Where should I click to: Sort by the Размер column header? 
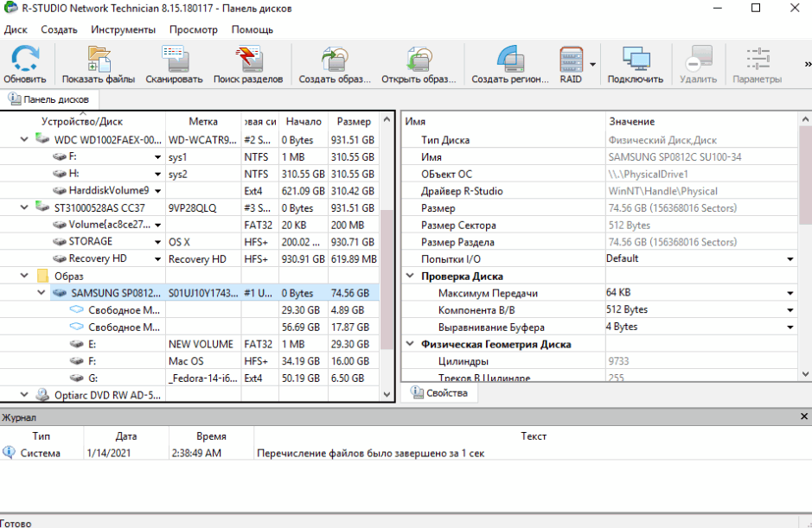(354, 122)
